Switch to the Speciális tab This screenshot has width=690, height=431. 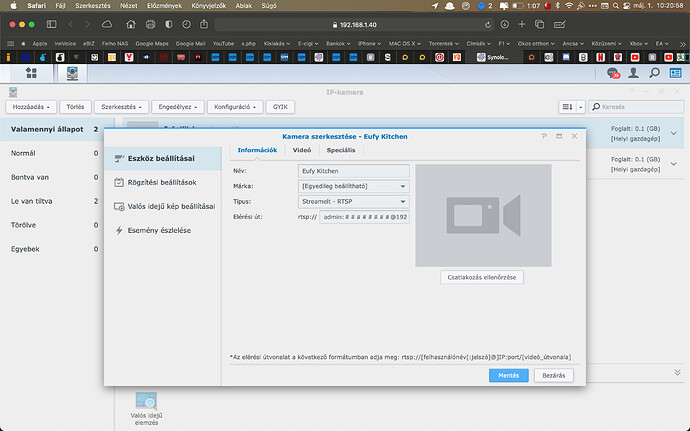click(x=342, y=150)
